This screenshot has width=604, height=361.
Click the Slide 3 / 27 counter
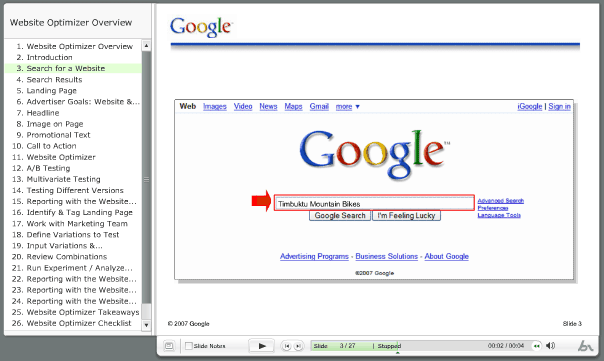334,346
